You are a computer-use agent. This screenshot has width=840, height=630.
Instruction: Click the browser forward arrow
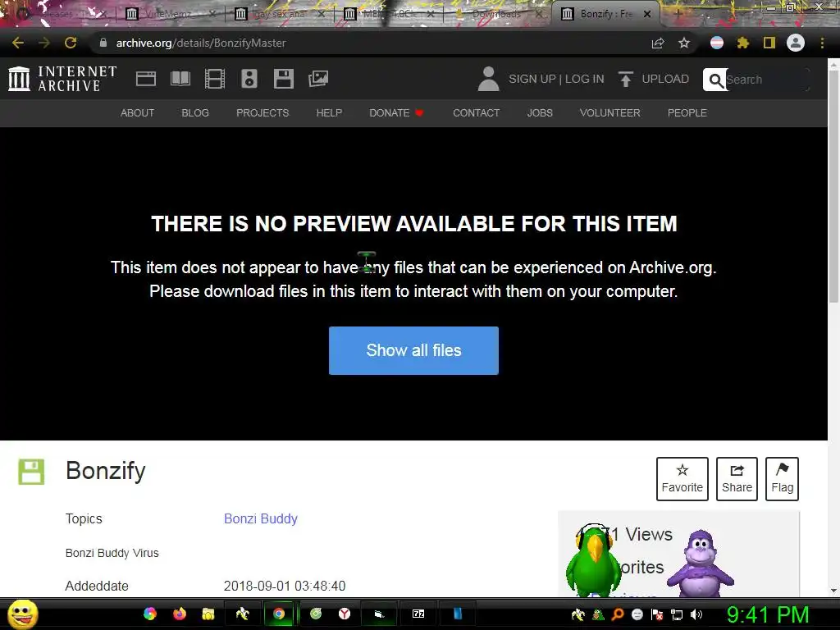pyautogui.click(x=44, y=43)
